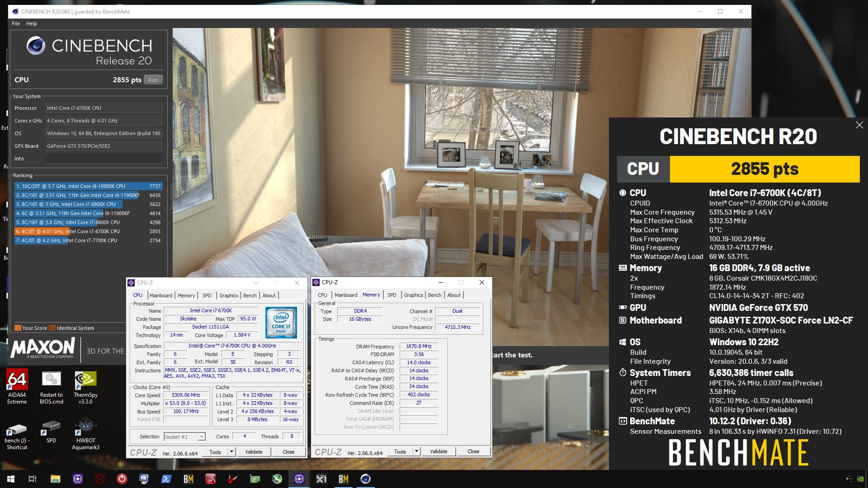
Task: Switch to the active CPU-Z taskbar window
Action: point(299,479)
